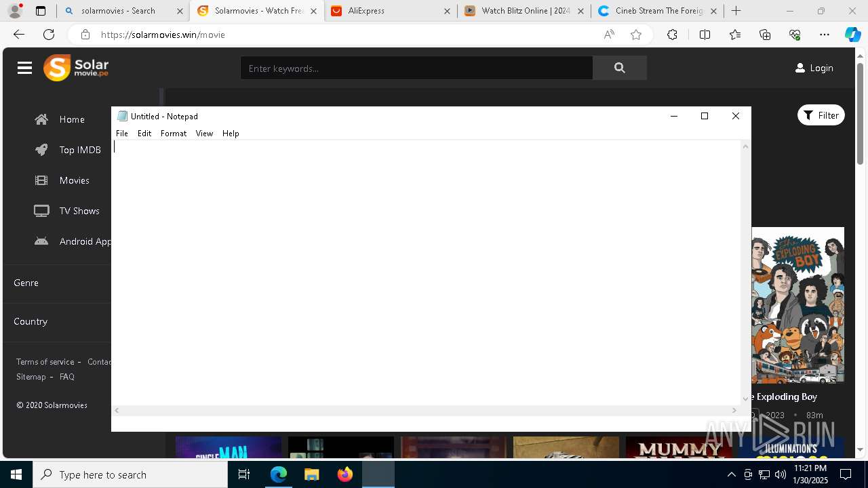
Task: Open Task View on taskbar
Action: (x=244, y=474)
